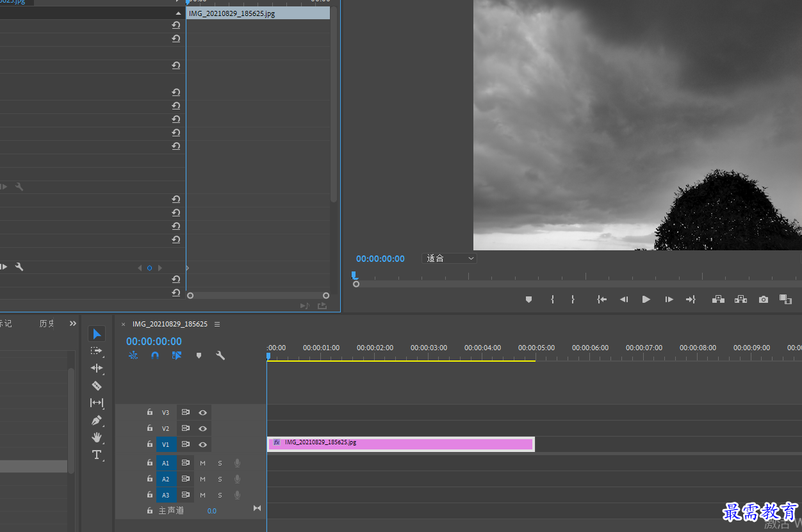The width and height of the screenshot is (802, 532).
Task: Target the A1 track header
Action: 166,462
